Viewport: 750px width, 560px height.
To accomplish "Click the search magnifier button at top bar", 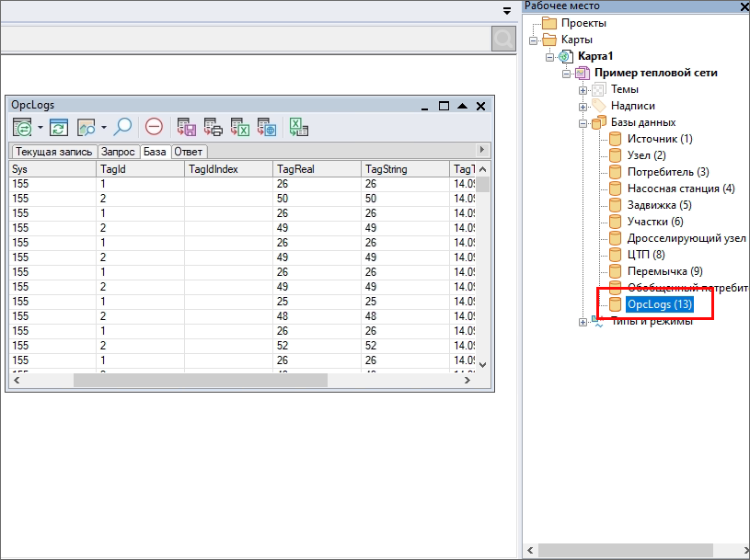I will pos(503,39).
